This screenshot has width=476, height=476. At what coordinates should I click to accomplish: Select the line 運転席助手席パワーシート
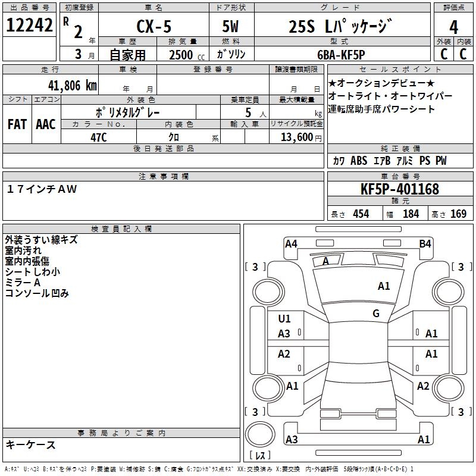(381, 109)
